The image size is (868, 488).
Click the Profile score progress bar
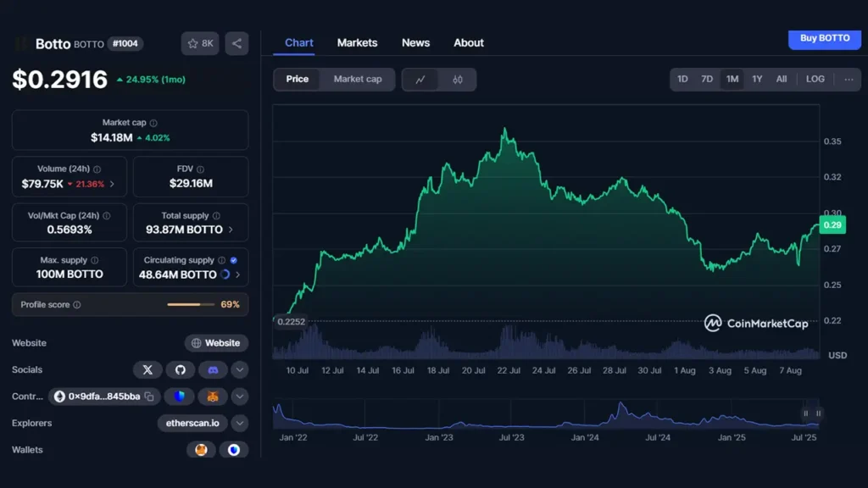[191, 305]
